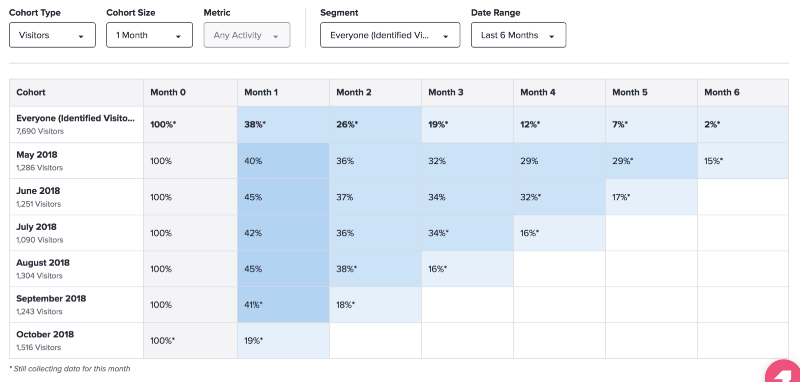Image resolution: width=800 pixels, height=382 pixels.
Task: Click the July 2018 16%* Month 4 cell
Action: [560, 233]
